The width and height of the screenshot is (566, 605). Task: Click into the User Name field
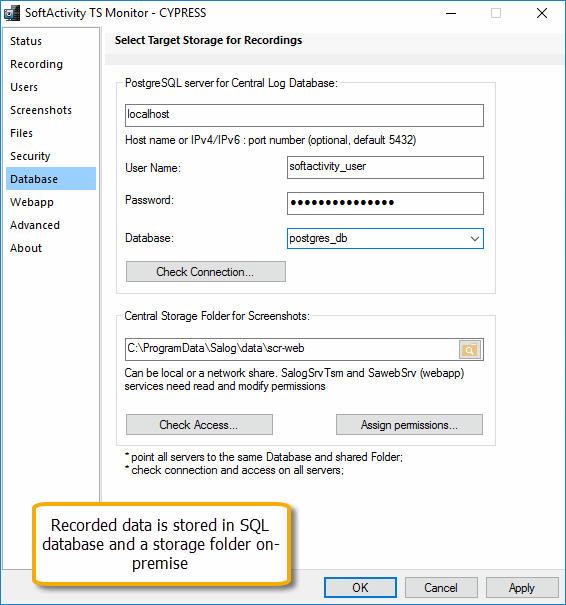tap(385, 167)
